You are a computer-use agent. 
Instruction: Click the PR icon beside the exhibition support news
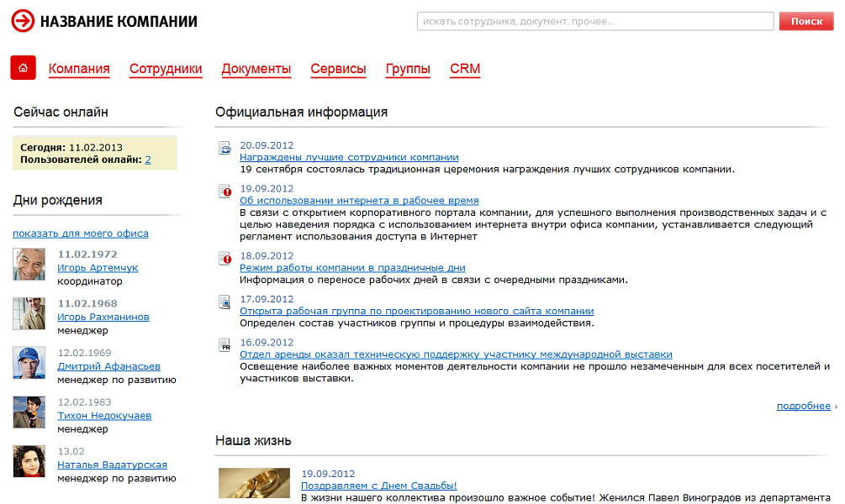pyautogui.click(x=224, y=344)
